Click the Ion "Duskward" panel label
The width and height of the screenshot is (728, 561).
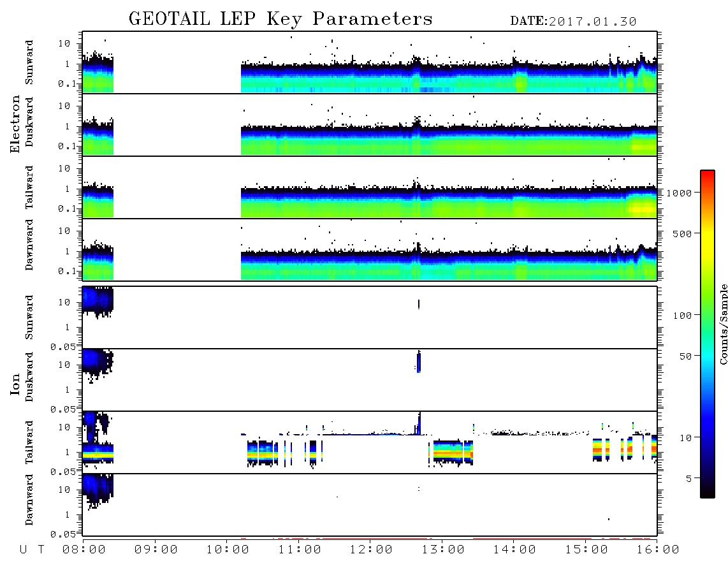(x=29, y=377)
